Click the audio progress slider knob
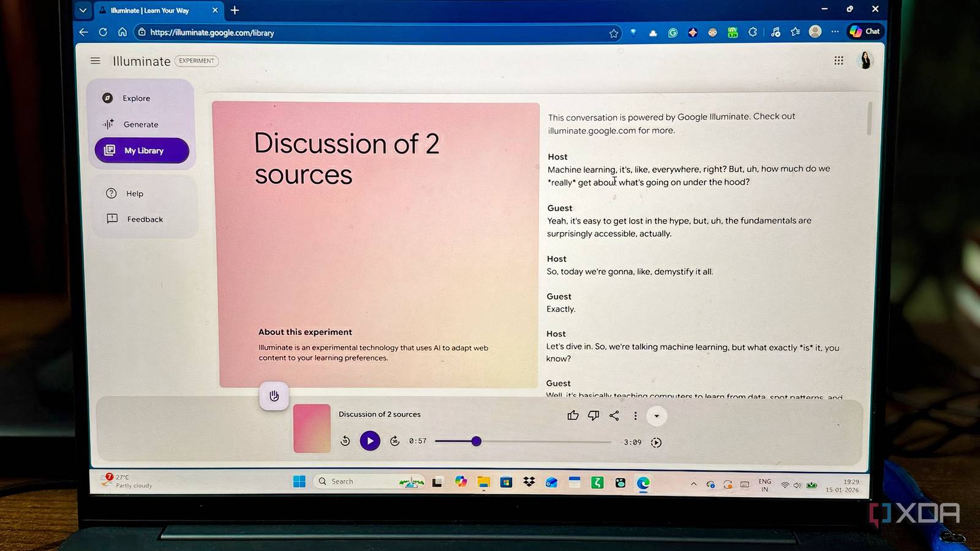980x551 pixels. coord(477,441)
